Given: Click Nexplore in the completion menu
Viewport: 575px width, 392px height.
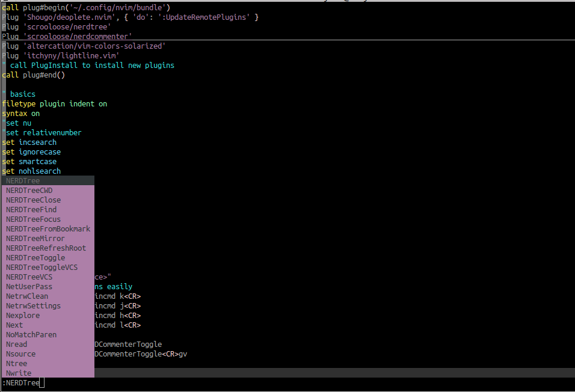Looking at the screenshot, I should (x=23, y=316).
